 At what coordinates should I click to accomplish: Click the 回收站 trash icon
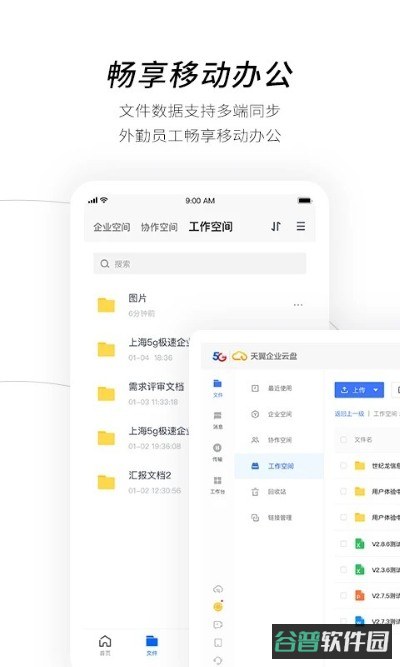[255, 492]
